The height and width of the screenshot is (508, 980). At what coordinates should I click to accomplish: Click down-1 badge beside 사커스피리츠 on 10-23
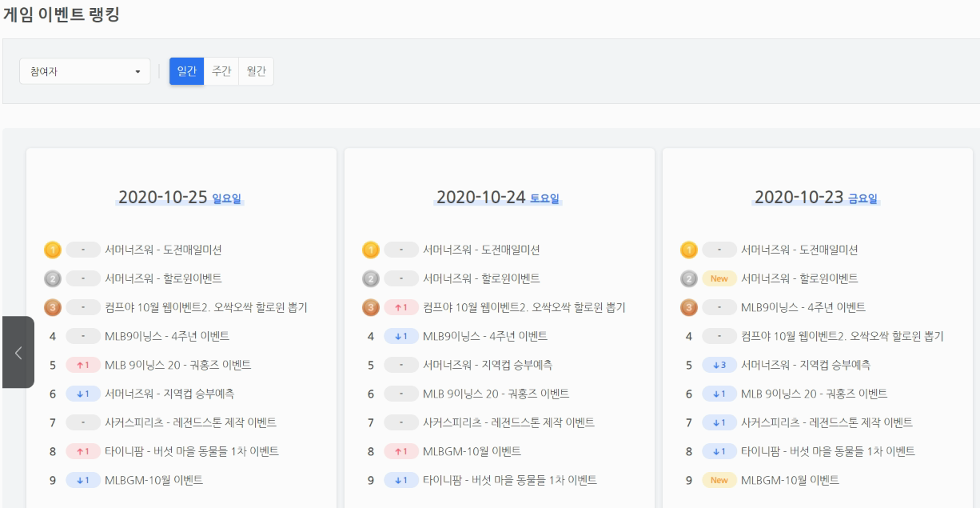[x=719, y=422]
